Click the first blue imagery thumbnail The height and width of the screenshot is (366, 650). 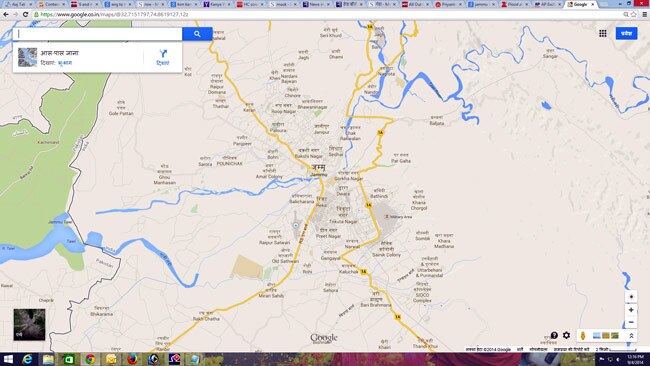click(x=597, y=335)
